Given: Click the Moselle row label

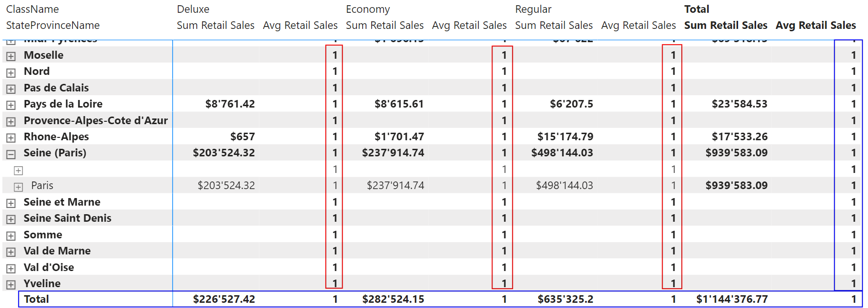Looking at the screenshot, I should [44, 55].
